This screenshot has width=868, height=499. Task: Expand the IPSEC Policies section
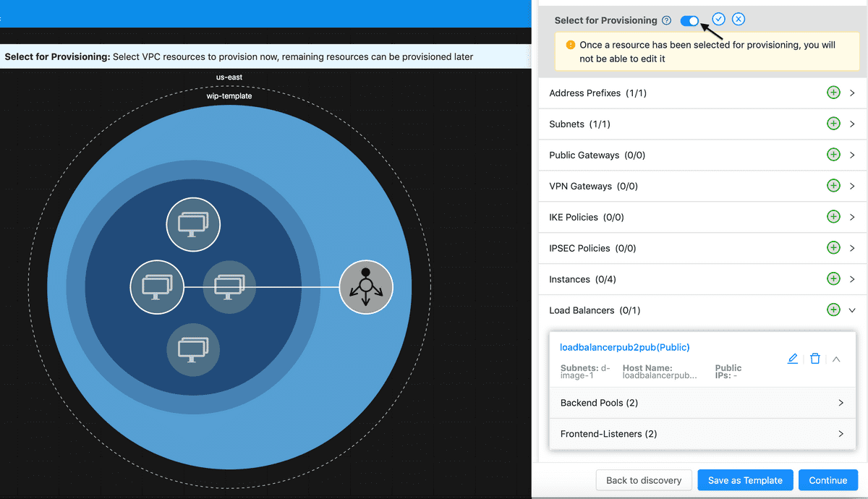853,248
